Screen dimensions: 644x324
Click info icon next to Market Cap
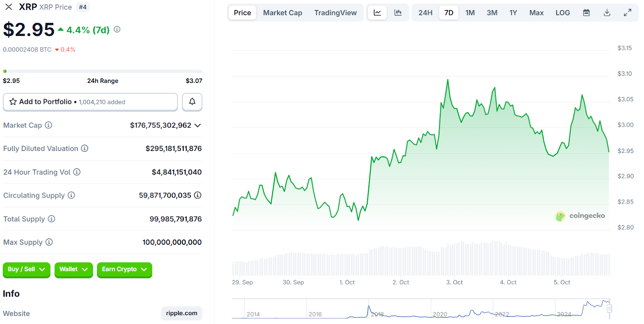coord(48,125)
